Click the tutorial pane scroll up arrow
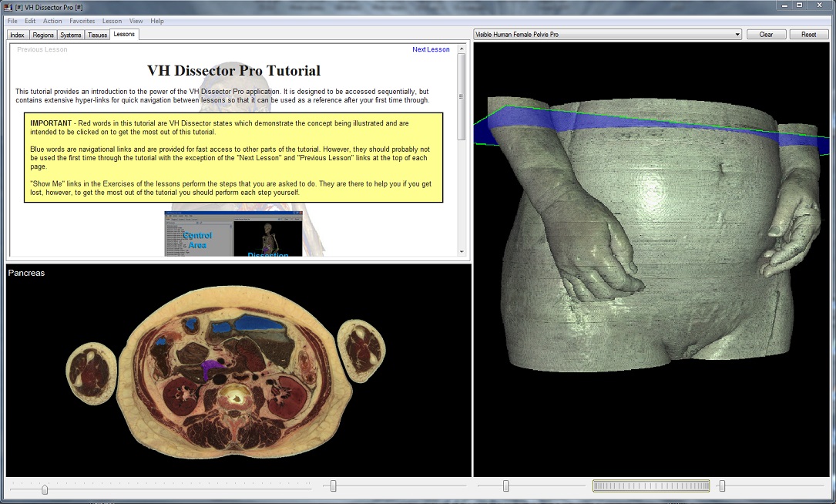The image size is (836, 504). [x=462, y=48]
